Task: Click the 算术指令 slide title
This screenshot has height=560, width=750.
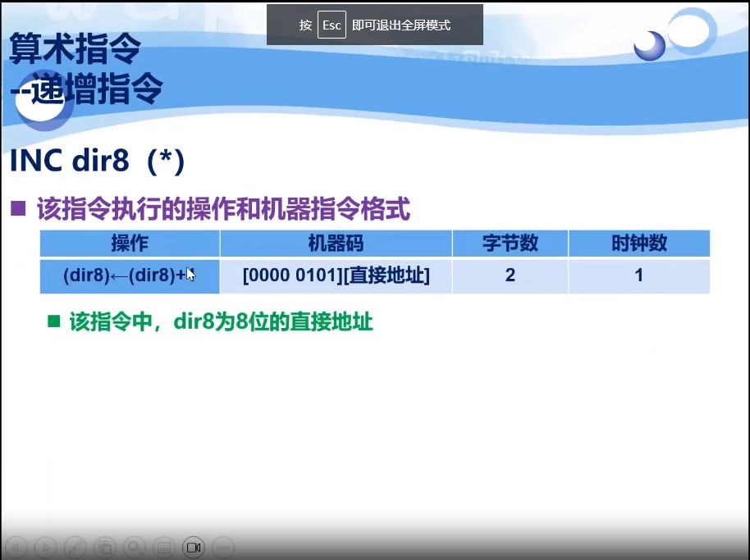Action: [75, 48]
